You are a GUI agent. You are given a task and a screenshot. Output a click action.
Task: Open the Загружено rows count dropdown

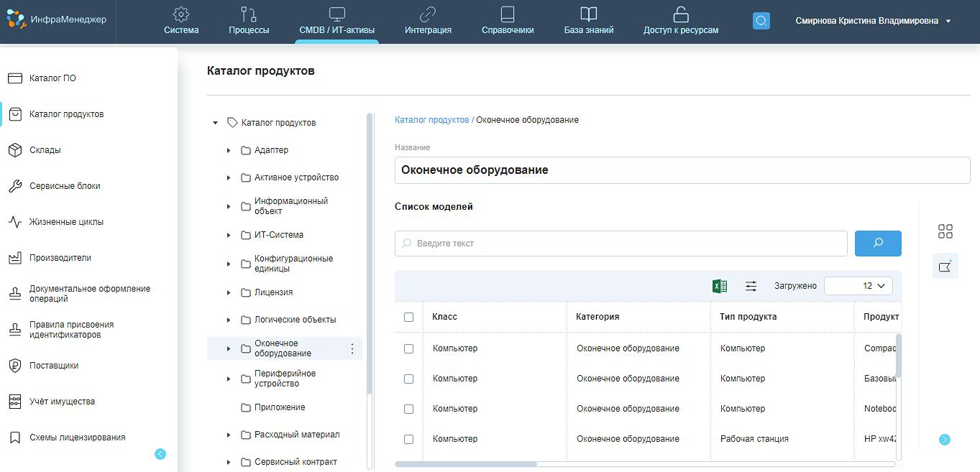coord(858,285)
